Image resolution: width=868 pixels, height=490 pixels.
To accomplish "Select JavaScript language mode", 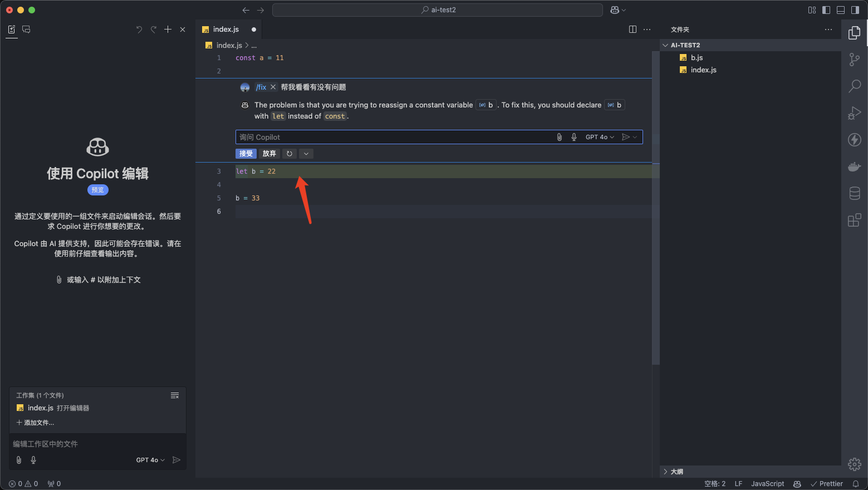I will (x=767, y=484).
